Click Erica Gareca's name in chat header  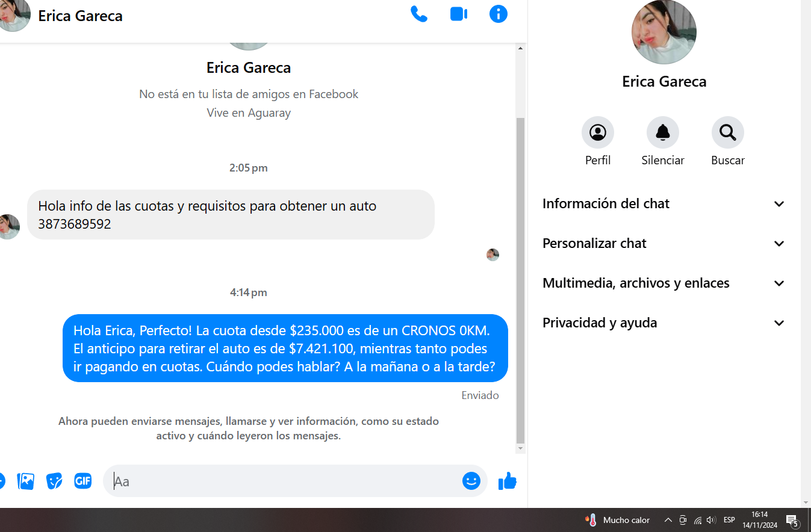[x=80, y=16]
